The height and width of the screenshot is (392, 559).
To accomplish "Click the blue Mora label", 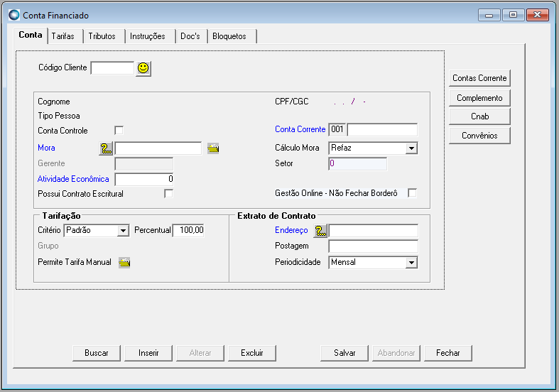I will click(x=46, y=148).
